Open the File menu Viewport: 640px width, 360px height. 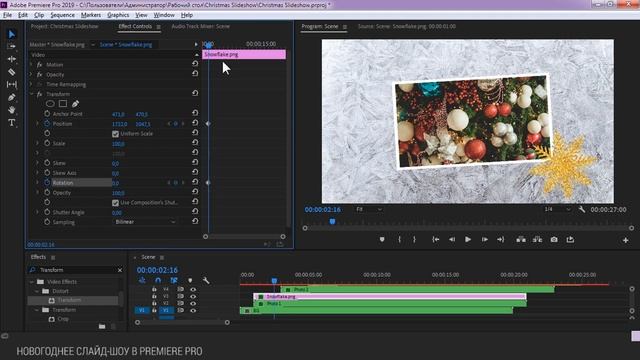click(x=7, y=15)
